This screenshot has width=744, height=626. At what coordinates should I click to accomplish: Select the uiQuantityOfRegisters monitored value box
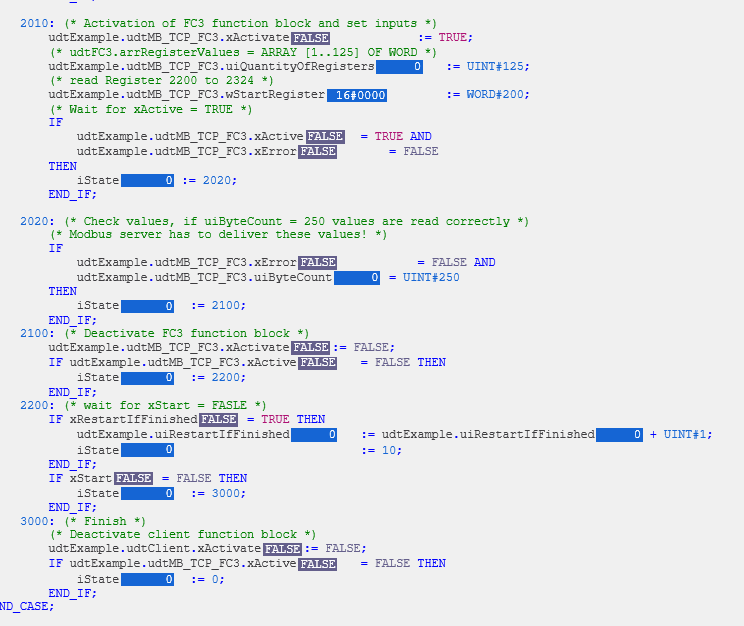tap(399, 67)
